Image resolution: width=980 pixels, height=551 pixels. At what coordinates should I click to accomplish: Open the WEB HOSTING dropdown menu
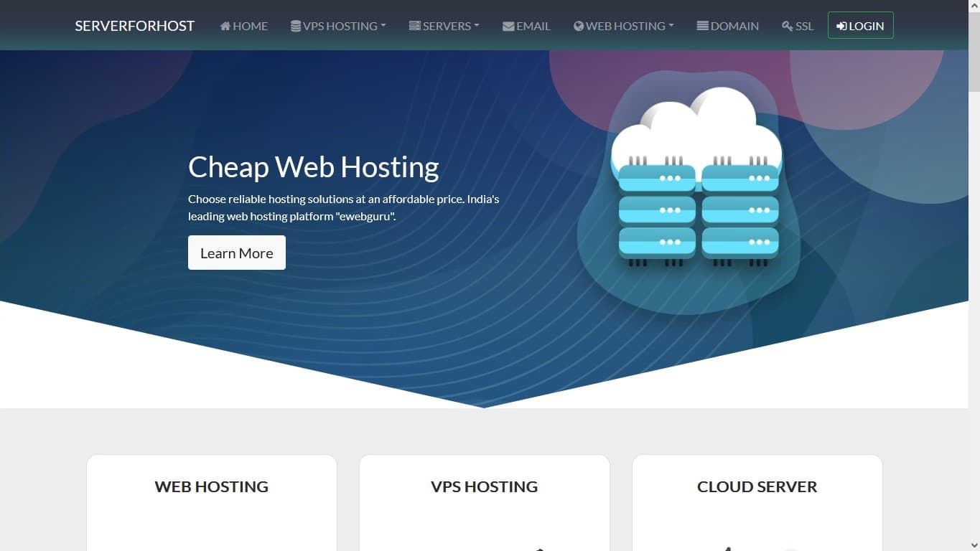pos(622,26)
